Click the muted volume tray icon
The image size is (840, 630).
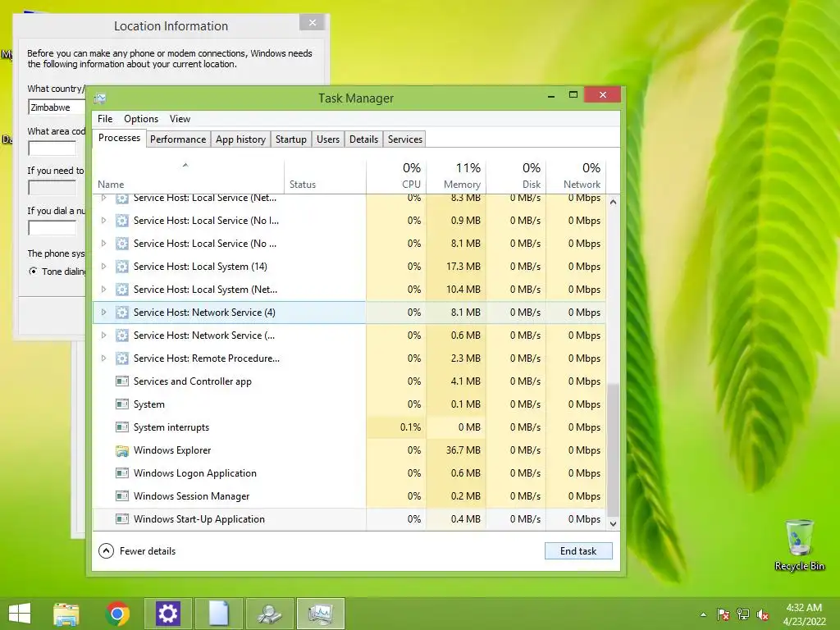coord(763,614)
